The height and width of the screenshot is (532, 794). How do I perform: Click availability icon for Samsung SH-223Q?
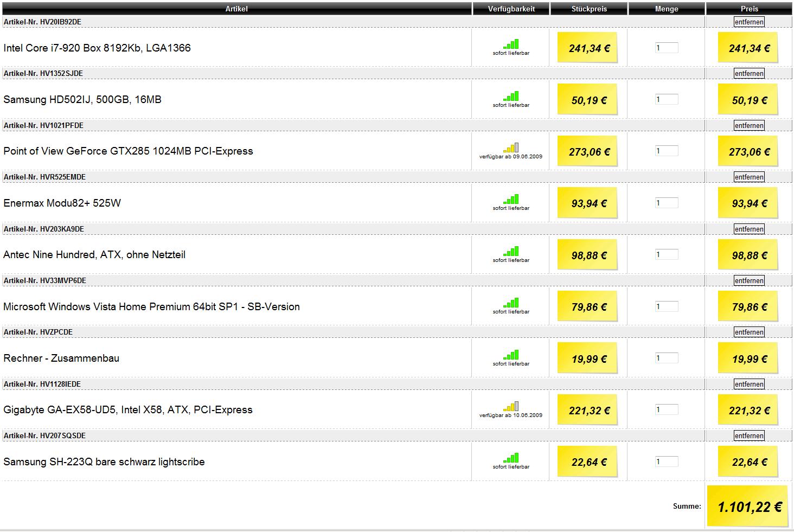coord(511,458)
